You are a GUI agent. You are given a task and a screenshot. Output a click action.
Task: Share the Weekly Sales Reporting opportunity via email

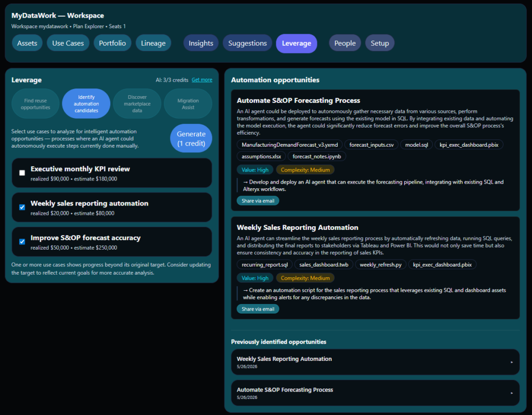258,309
